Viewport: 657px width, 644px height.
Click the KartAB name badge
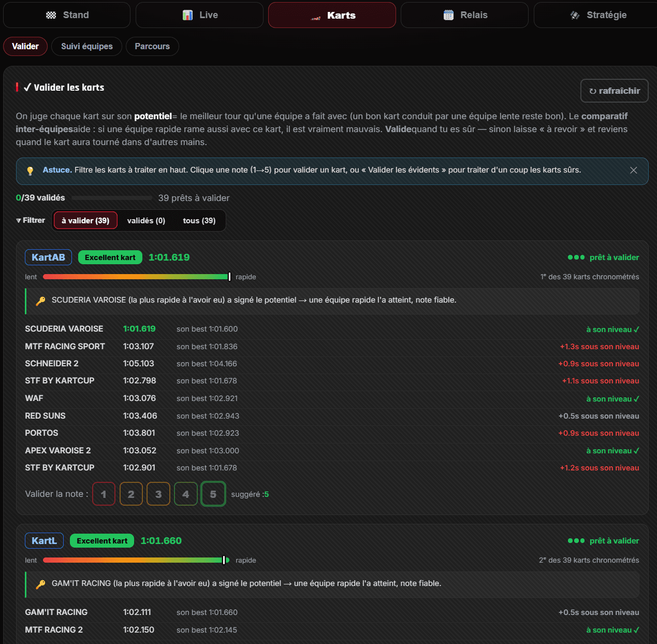[x=48, y=257]
